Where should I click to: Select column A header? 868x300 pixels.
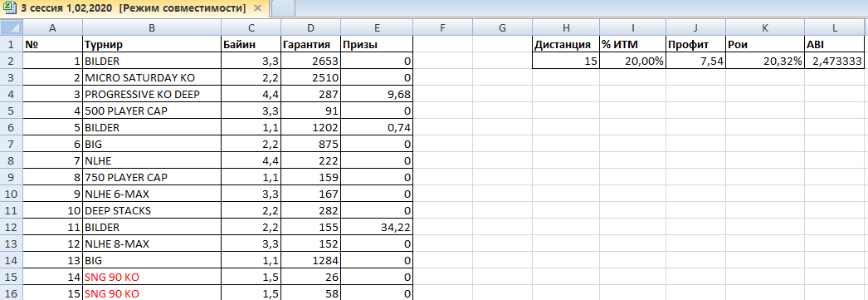52,27
